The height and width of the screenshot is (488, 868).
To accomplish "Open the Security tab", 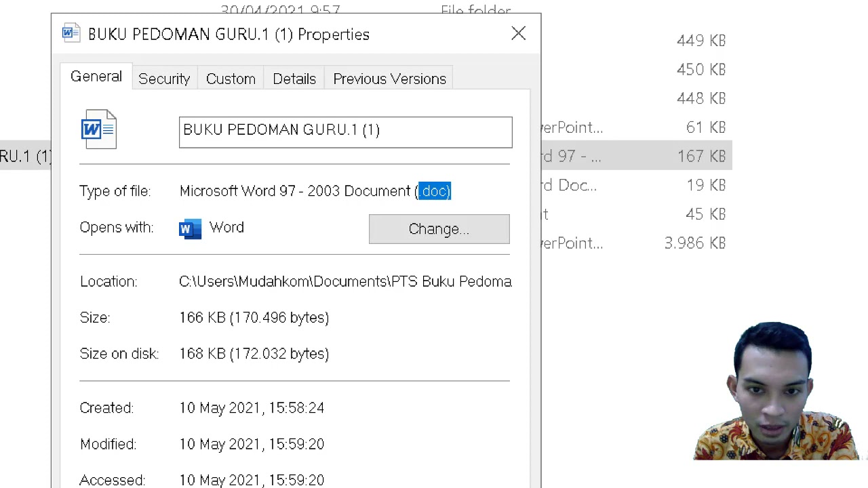I will [x=164, y=79].
